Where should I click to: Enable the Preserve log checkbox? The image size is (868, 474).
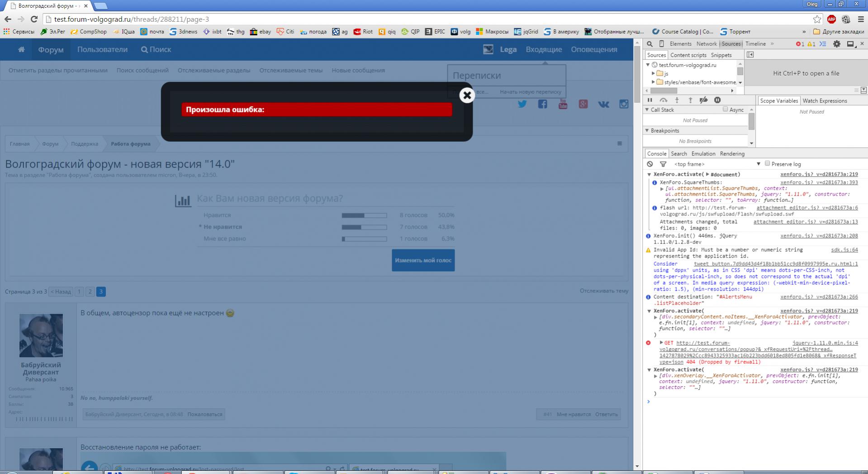767,163
